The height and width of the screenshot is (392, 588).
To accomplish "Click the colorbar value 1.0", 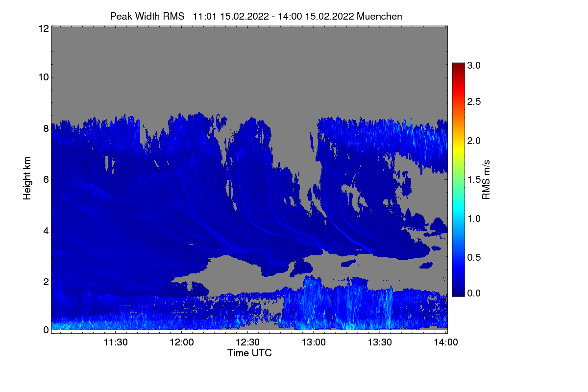I will pyautogui.click(x=474, y=218).
